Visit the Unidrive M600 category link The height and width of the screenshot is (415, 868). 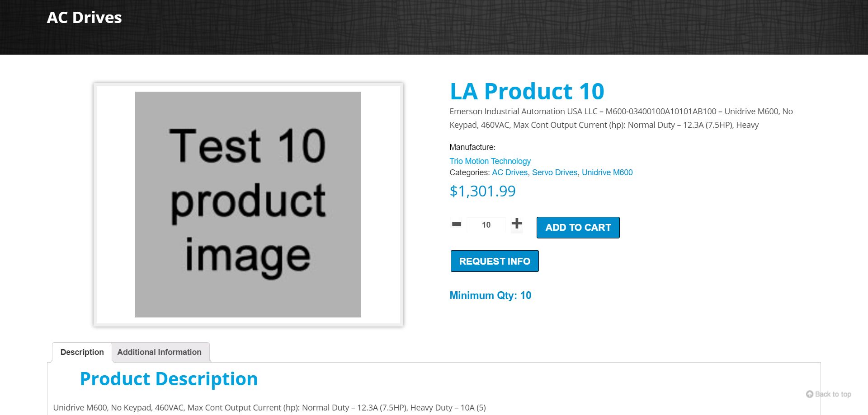tap(607, 173)
